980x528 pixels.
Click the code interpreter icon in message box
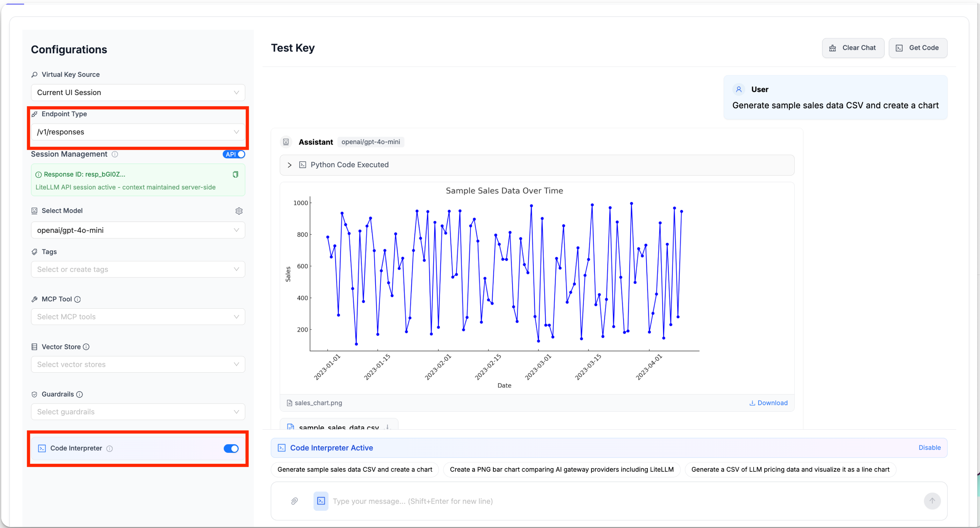pos(321,501)
